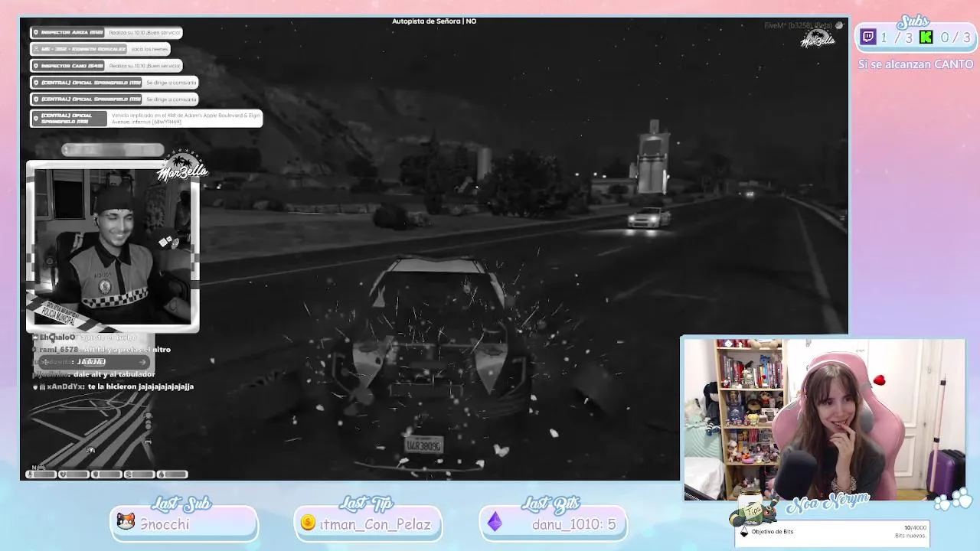This screenshot has height=551, width=980.
Task: Click the person icon on Kenneth Gonzalez notification
Action: point(35,49)
